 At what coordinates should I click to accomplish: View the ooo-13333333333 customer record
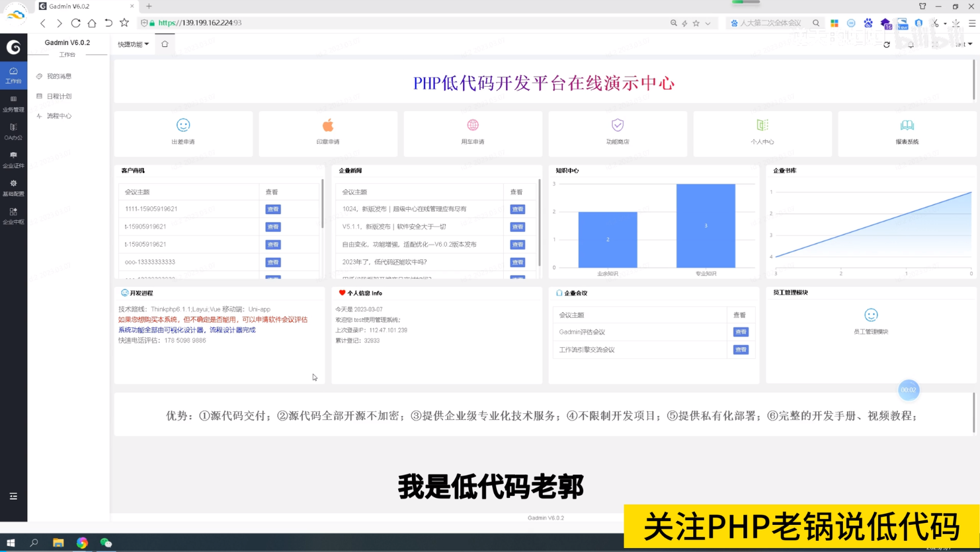pos(273,262)
